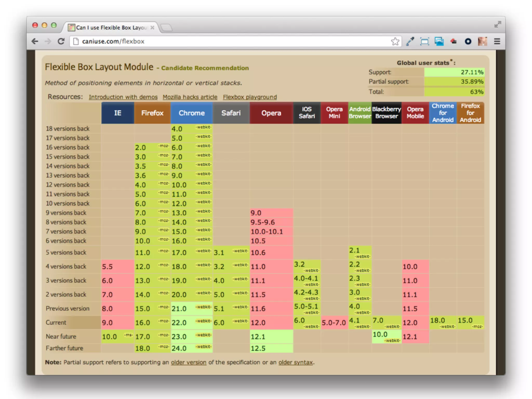
Task: Click the user avatar photo in toolbar
Action: pyautogui.click(x=482, y=41)
